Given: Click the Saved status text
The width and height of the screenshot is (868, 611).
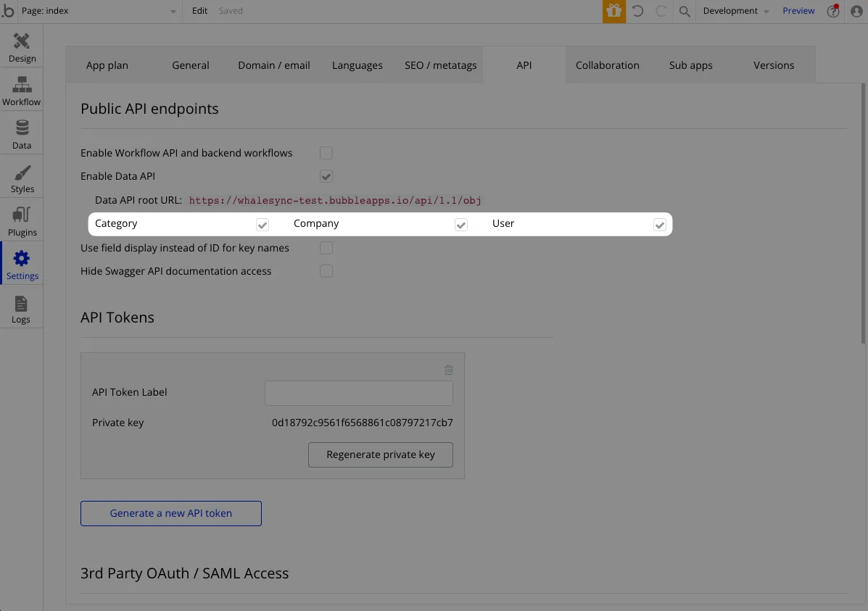Looking at the screenshot, I should (x=231, y=11).
